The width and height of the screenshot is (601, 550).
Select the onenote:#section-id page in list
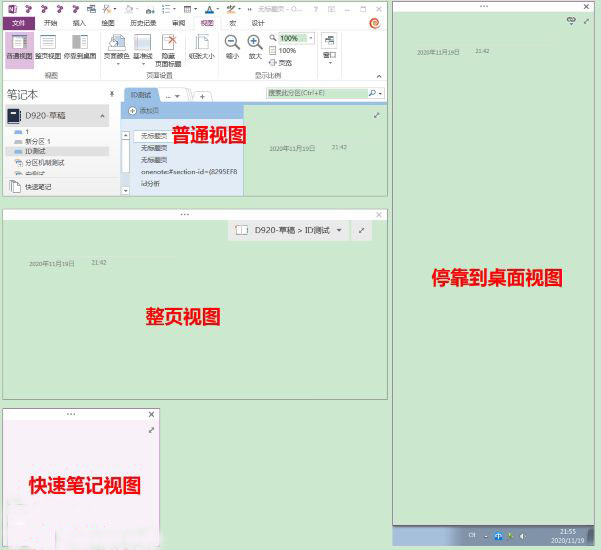[x=189, y=172]
